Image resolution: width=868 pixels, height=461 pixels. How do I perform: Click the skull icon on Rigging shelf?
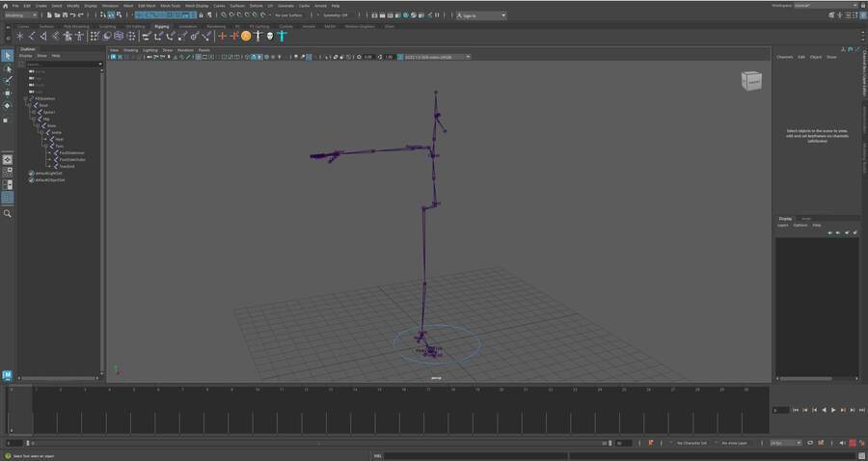point(270,36)
